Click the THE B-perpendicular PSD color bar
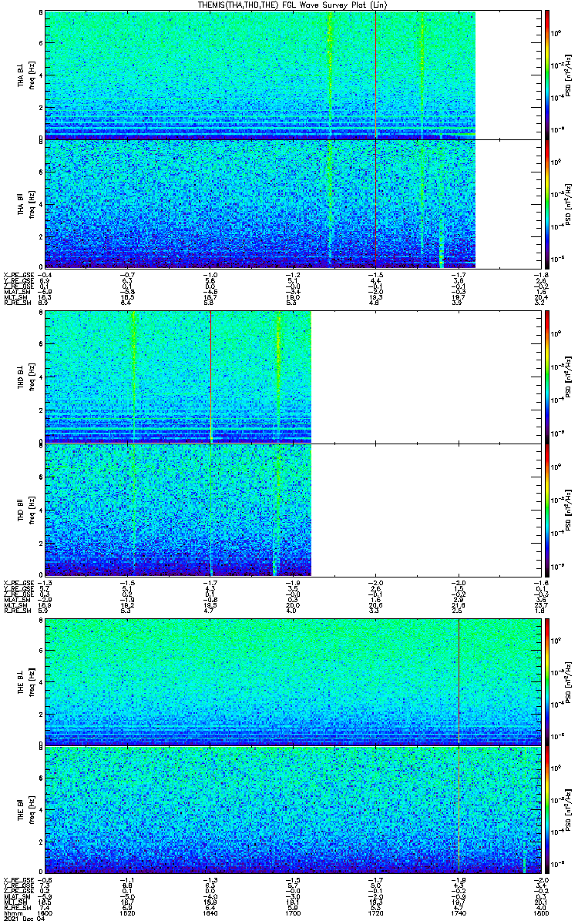This screenshot has width=578, height=924. (546, 681)
